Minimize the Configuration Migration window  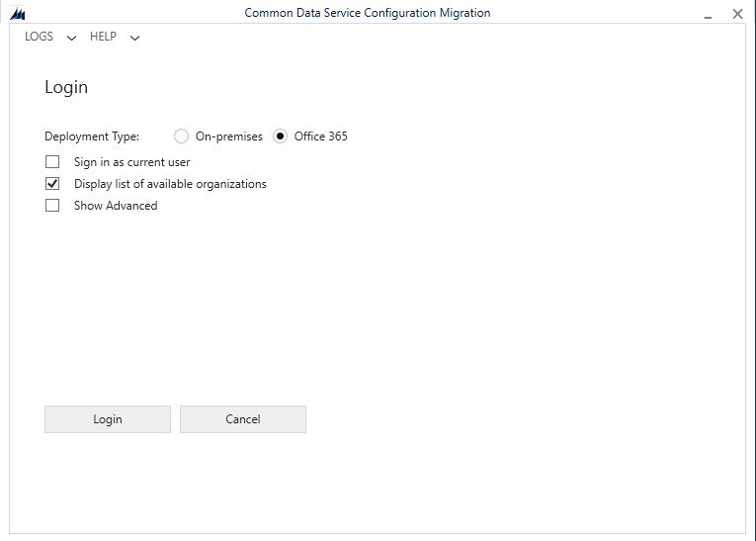[709, 15]
